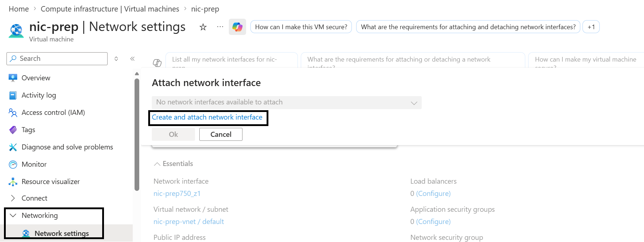The width and height of the screenshot is (644, 242).
Task: Toggle expand/collapse all menu groups arrows
Action: (116, 59)
